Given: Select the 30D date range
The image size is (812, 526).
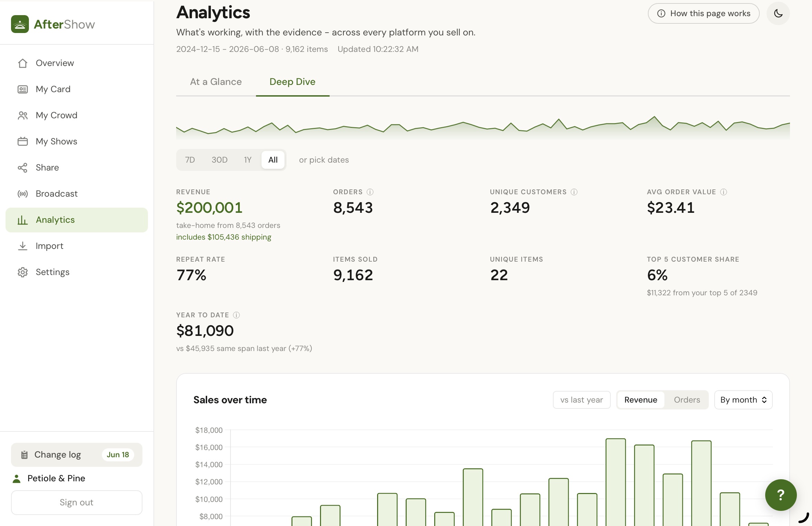Looking at the screenshot, I should coord(220,160).
